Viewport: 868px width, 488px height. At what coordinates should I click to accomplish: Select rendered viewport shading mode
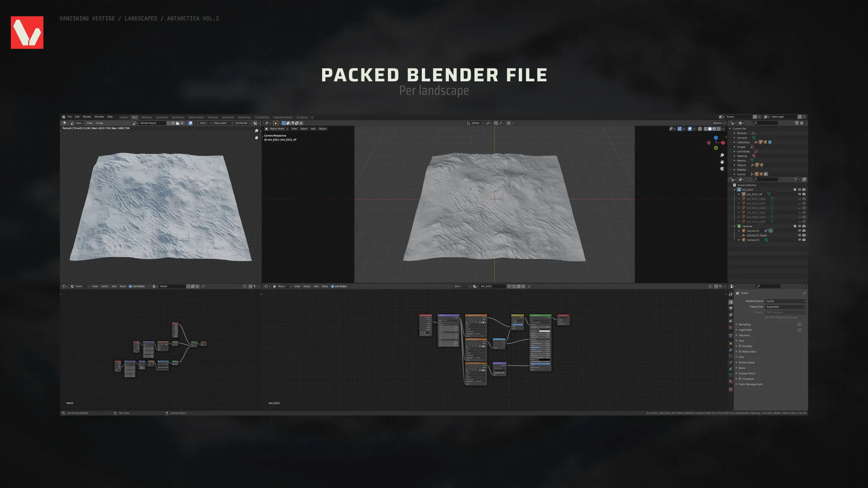[718, 129]
